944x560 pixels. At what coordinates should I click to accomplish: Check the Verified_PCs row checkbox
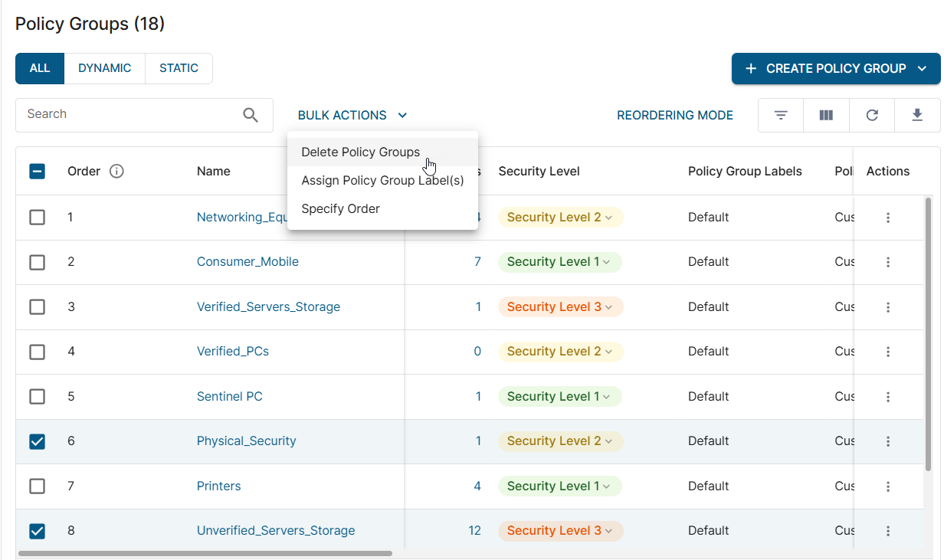[37, 352]
